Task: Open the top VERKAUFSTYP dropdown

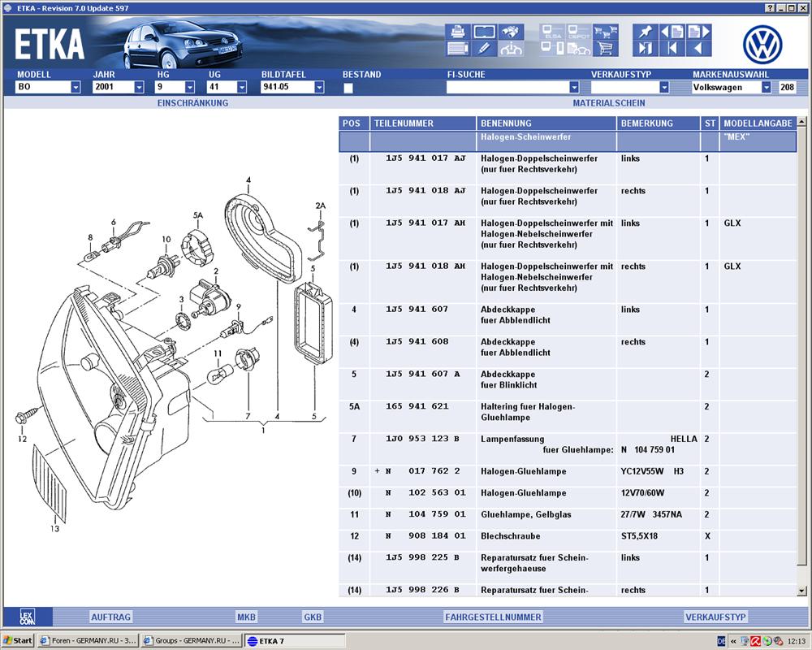Action: (x=664, y=87)
